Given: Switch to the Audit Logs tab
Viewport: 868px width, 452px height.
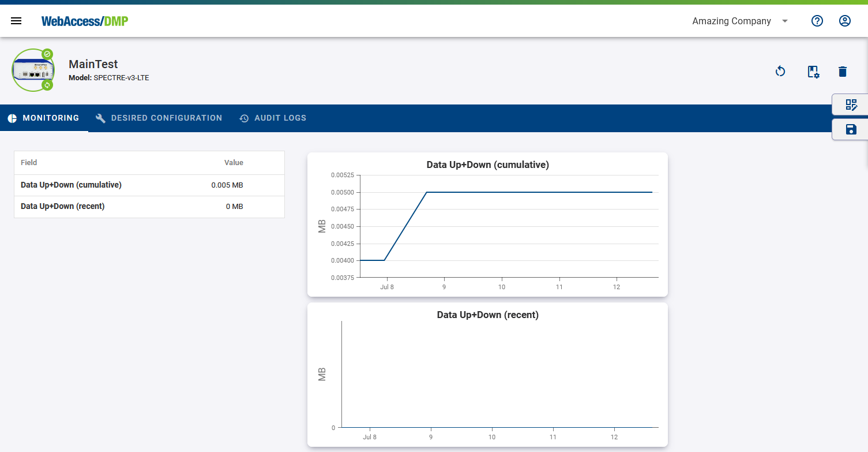Looking at the screenshot, I should click(273, 118).
